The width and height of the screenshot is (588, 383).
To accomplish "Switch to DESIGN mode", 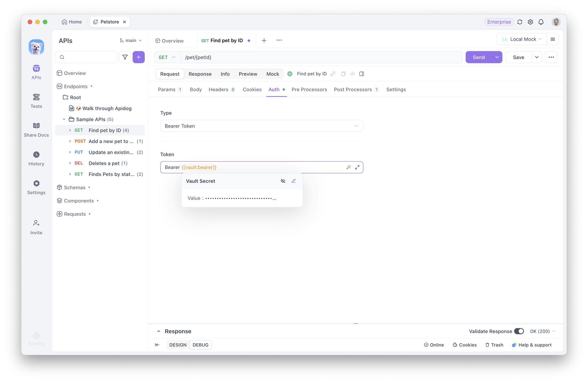I will (x=178, y=345).
